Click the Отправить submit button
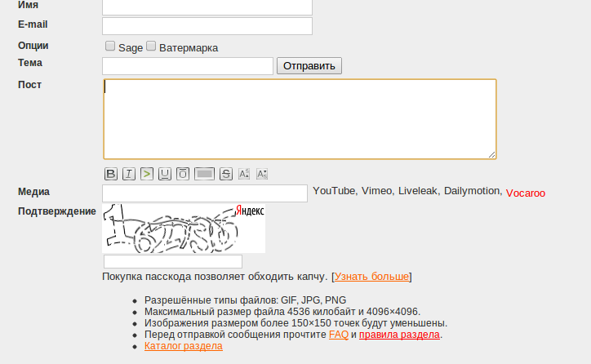The height and width of the screenshot is (364, 591). tap(309, 65)
